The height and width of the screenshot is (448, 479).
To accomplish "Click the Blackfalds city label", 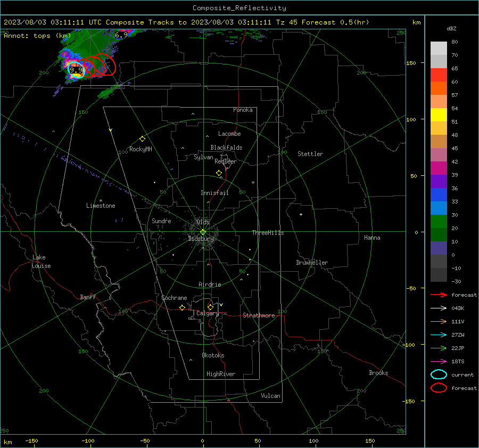I will [x=226, y=148].
